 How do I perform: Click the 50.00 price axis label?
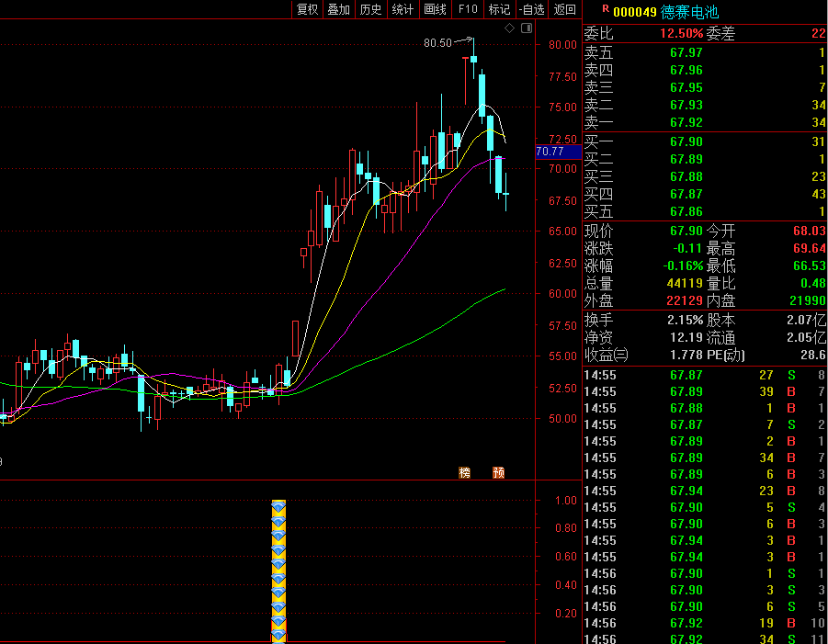point(562,419)
